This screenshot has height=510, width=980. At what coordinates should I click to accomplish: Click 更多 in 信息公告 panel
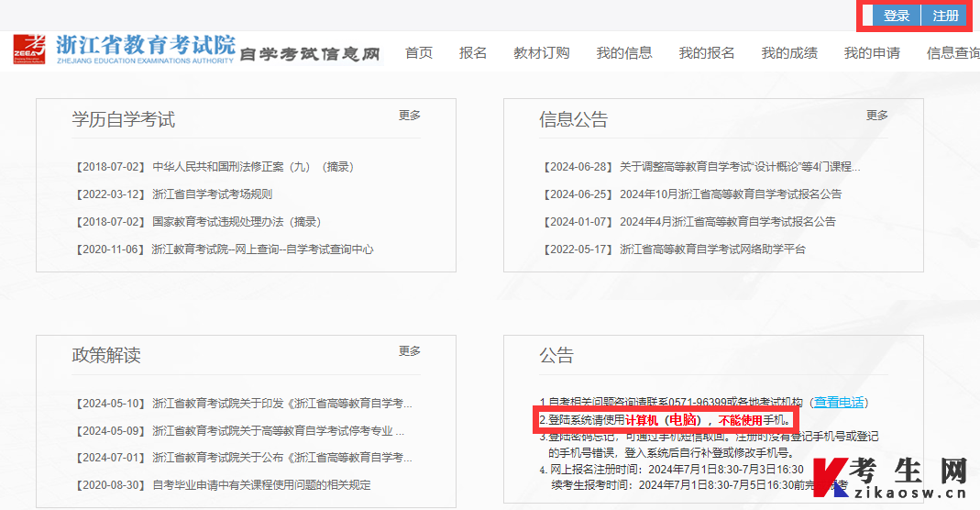pyautogui.click(x=877, y=115)
